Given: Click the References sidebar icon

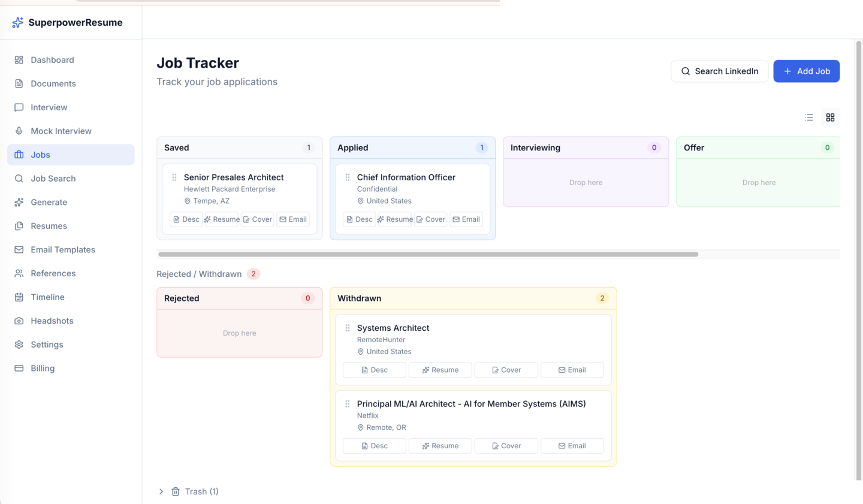Looking at the screenshot, I should click(x=19, y=273).
